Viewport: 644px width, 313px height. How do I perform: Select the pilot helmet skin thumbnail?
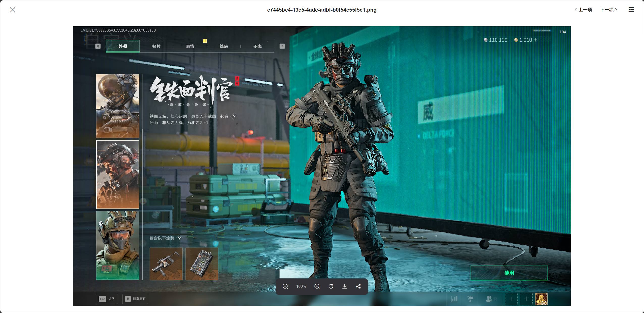(118, 106)
